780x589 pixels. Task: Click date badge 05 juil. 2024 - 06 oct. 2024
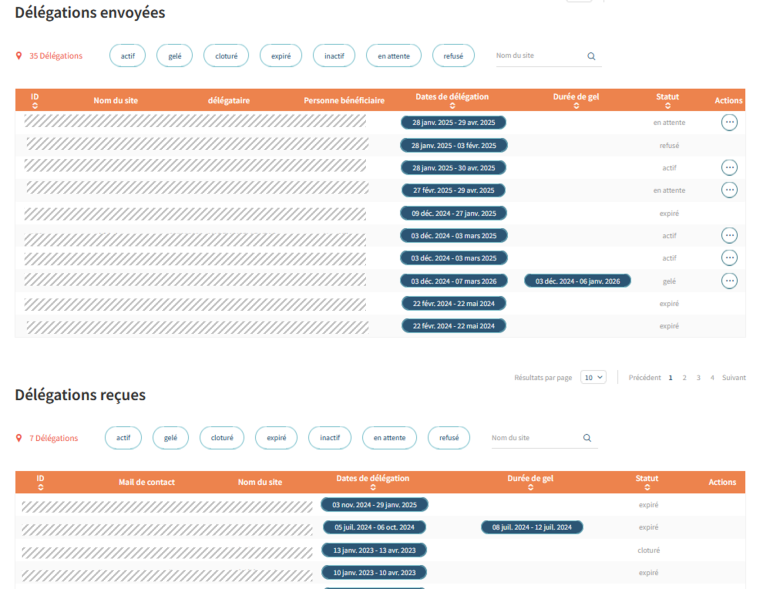pyautogui.click(x=375, y=527)
